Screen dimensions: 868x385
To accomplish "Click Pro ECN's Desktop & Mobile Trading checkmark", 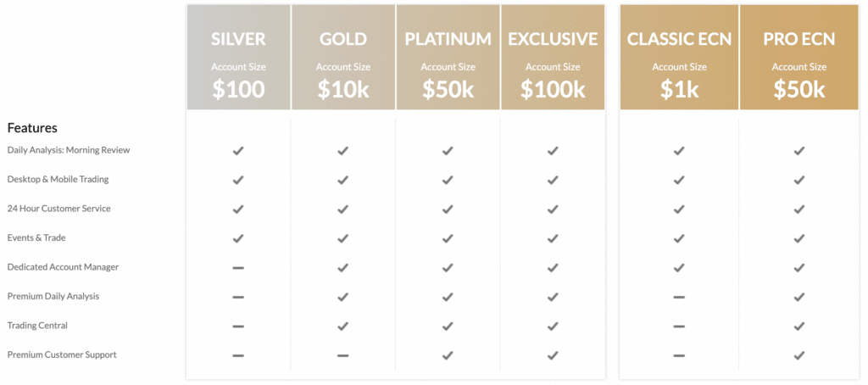I will 798,180.
